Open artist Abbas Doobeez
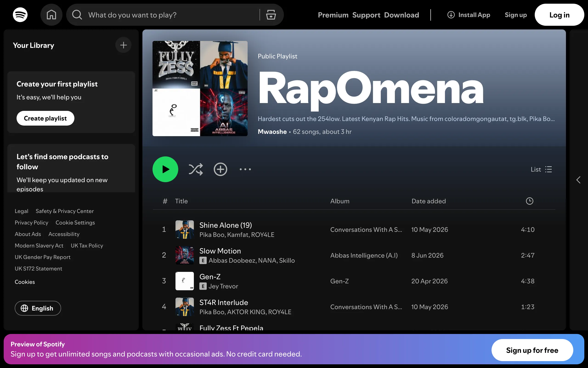 pos(232,260)
